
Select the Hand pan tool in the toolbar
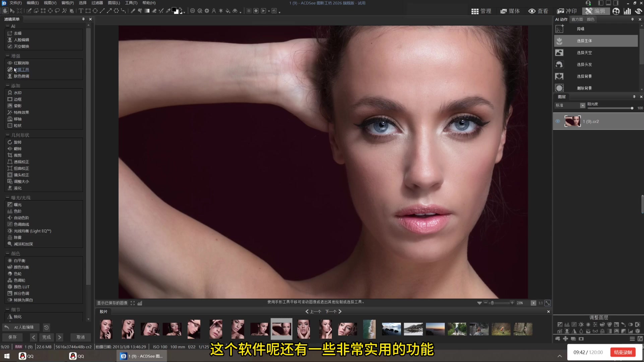(5, 11)
